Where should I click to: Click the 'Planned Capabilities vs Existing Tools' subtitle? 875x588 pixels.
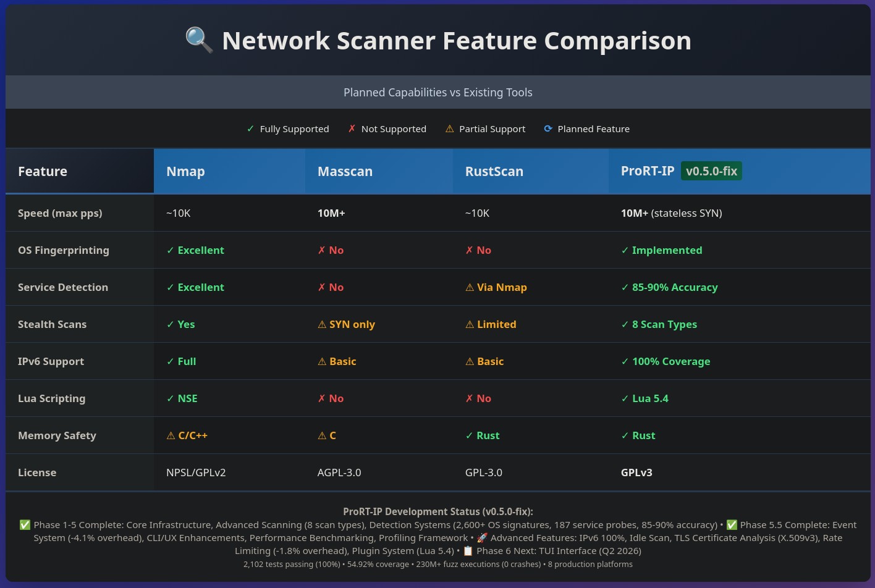click(x=438, y=92)
